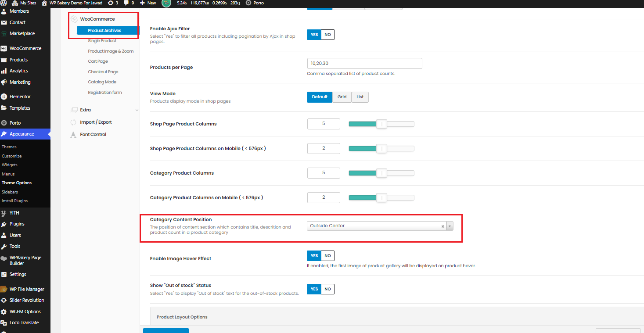The width and height of the screenshot is (644, 333).
Task: Open the Registration form options tab
Action: tap(105, 93)
